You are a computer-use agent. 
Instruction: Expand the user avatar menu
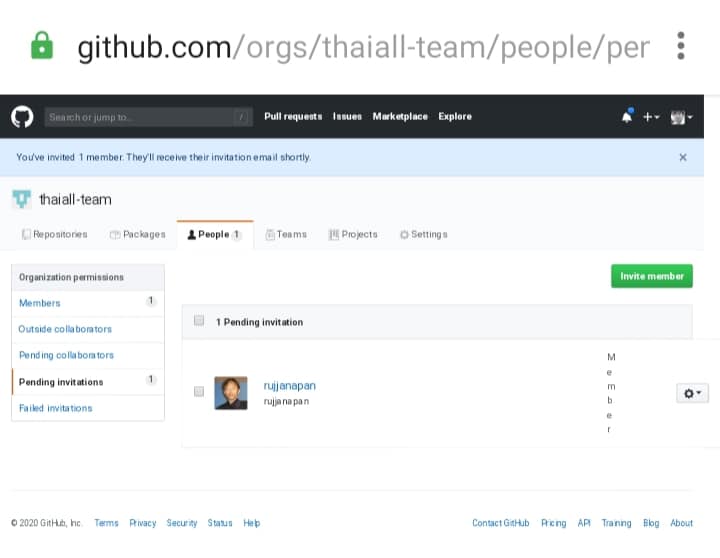682,117
